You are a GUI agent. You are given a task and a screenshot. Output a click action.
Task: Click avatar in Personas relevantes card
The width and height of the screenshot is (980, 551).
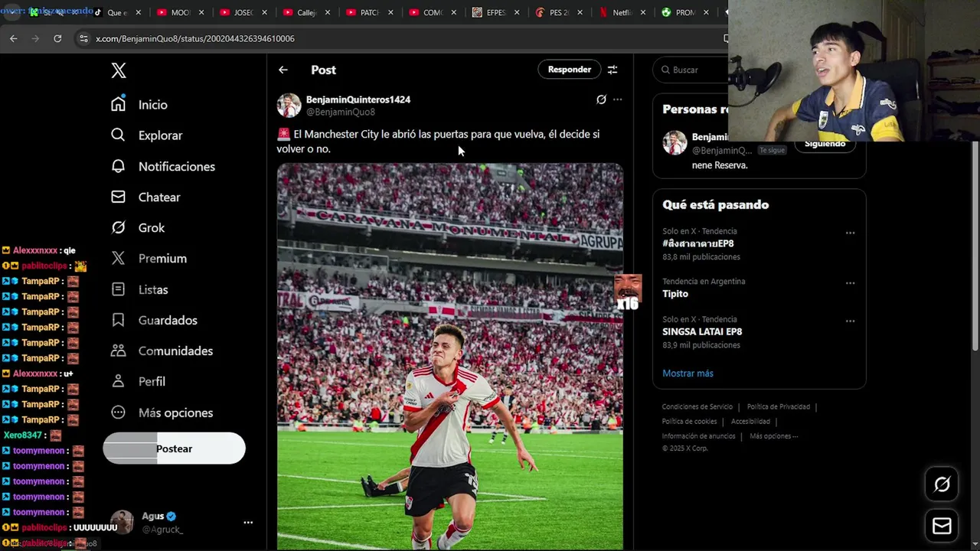[675, 143]
